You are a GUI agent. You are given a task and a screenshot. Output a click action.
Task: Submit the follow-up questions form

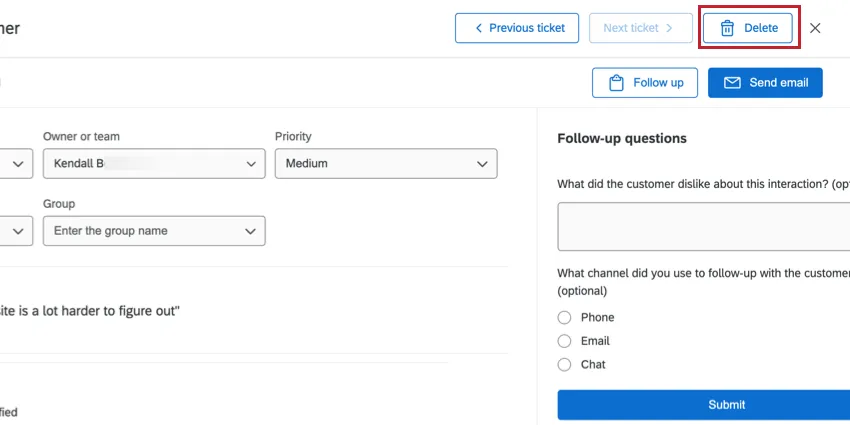(704, 405)
